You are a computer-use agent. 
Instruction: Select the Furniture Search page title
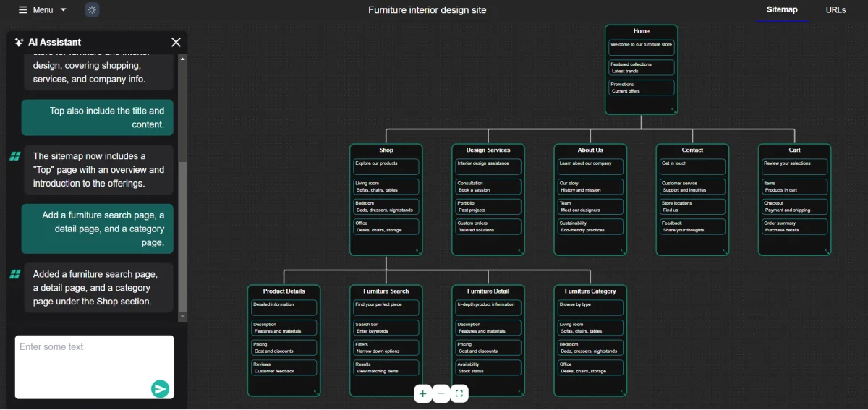386,291
